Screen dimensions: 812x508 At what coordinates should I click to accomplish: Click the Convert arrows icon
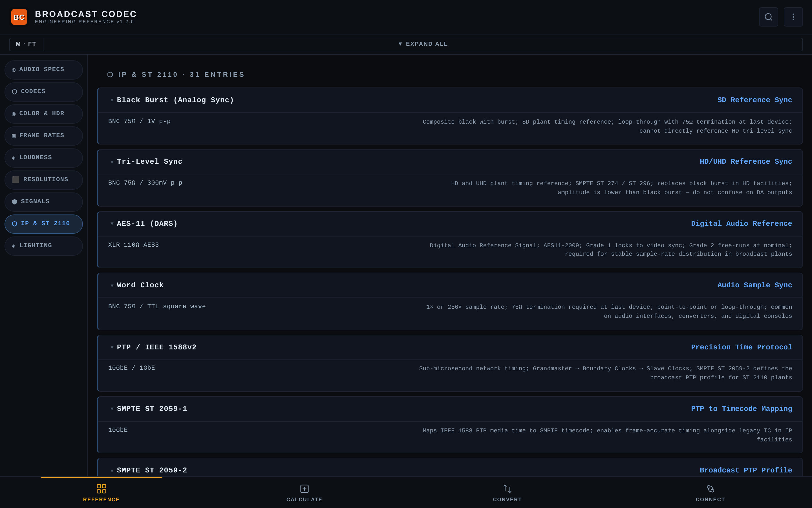click(507, 489)
